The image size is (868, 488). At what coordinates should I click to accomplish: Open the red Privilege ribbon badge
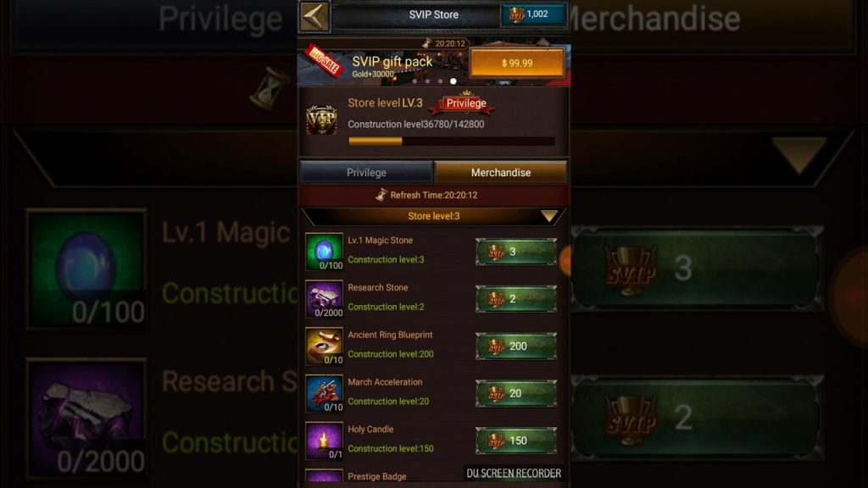tap(466, 103)
